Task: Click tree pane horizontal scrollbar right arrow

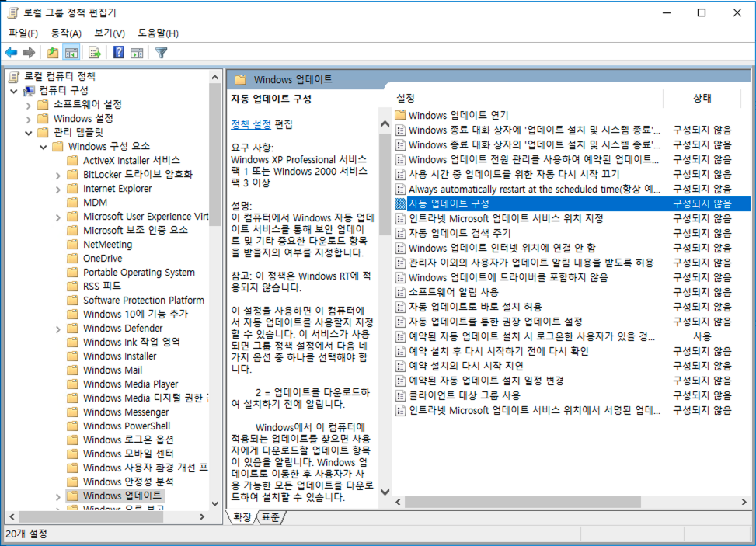Action: pyautogui.click(x=202, y=516)
